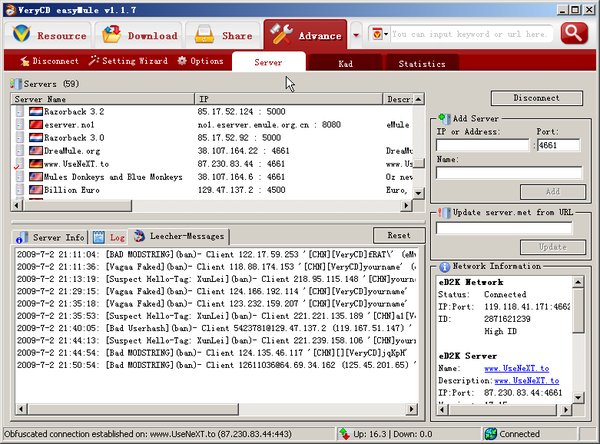Click the Setting Wizard wand icon
This screenshot has height=444, width=600.
[x=94, y=60]
